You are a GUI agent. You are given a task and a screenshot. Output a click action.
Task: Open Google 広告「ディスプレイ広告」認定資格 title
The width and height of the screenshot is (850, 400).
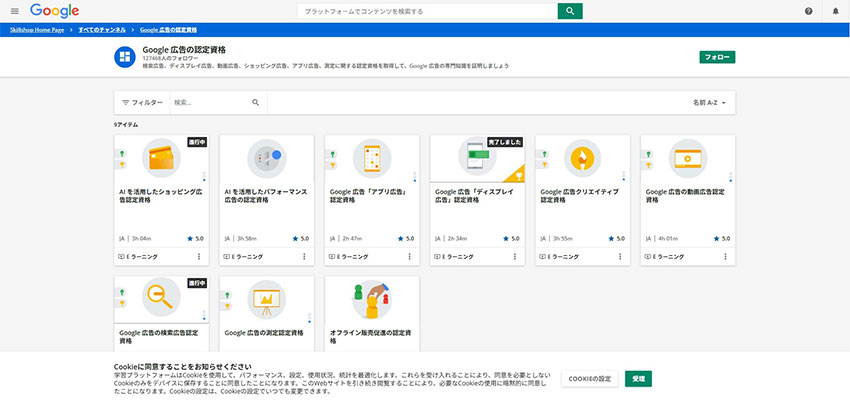[474, 196]
